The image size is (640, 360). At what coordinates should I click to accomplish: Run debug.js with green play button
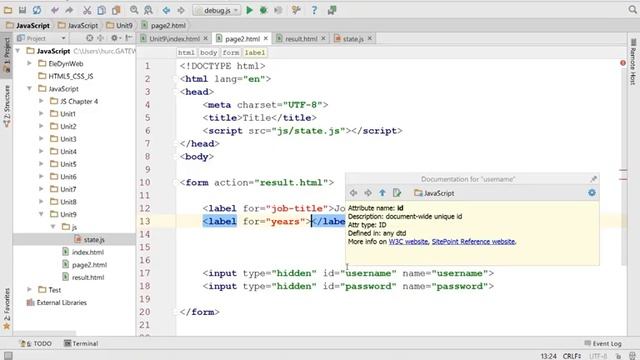[x=249, y=10]
